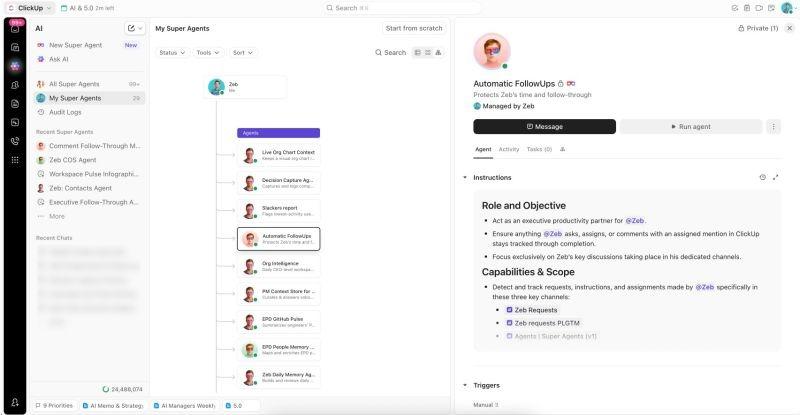Screen dimensions: 800x415
Task: Select All Super Agents in sidebar
Action: [x=90, y=84]
